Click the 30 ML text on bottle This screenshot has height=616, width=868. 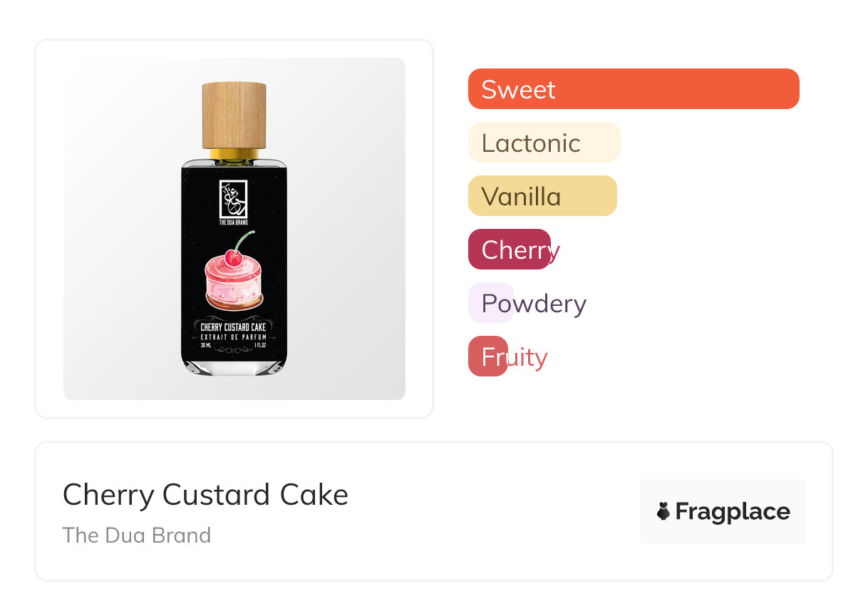[206, 345]
